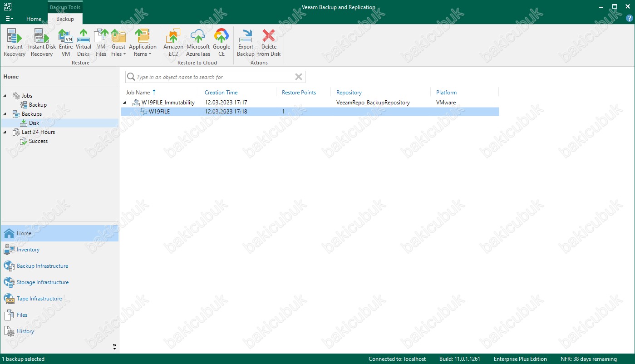Collapse the Last 24 Hours node
Screen dimensions: 635x364
[x=5, y=132]
